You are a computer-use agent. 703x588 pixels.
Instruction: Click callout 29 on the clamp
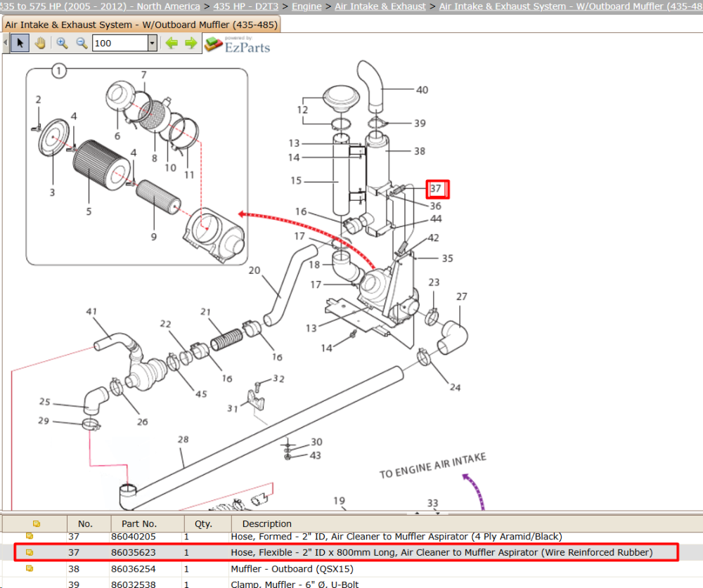pos(44,421)
